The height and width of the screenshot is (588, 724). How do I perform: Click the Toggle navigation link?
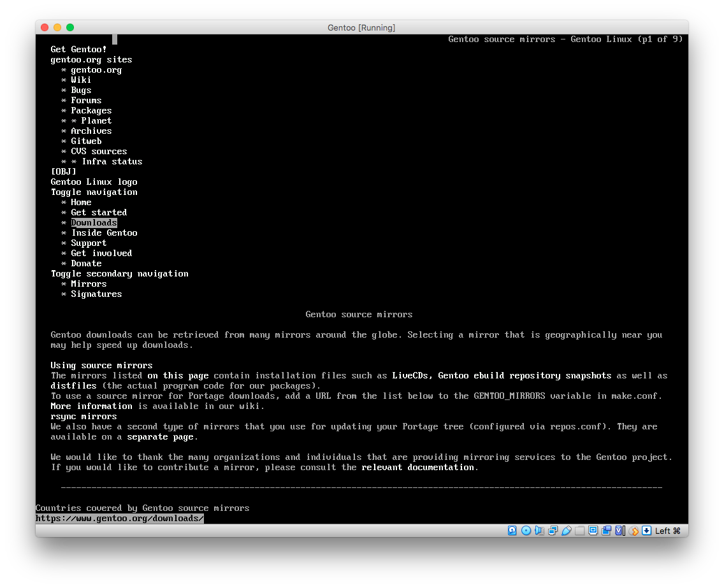94,192
